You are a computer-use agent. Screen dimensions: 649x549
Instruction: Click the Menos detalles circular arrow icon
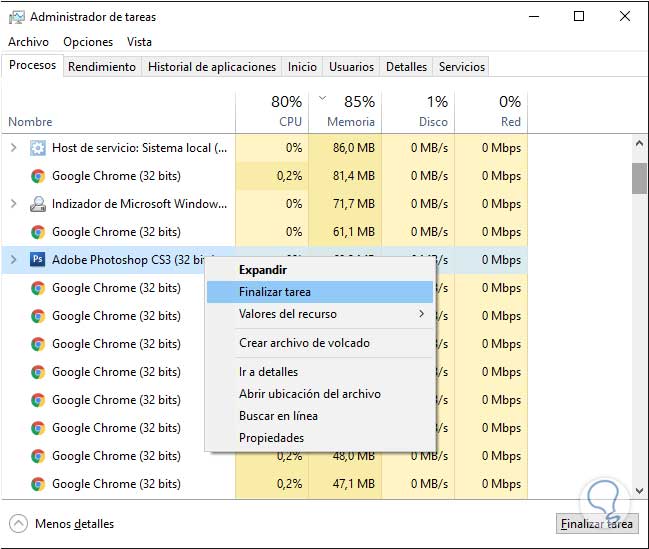(x=18, y=523)
